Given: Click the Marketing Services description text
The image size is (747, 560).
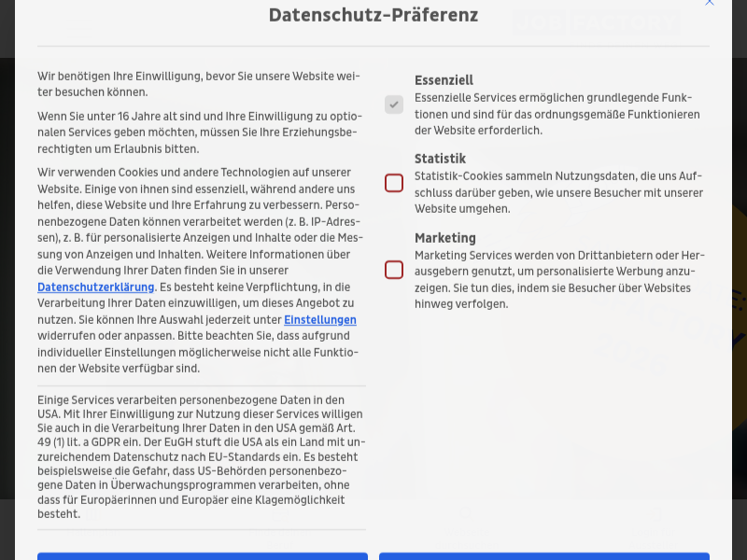Looking at the screenshot, I should [x=558, y=279].
